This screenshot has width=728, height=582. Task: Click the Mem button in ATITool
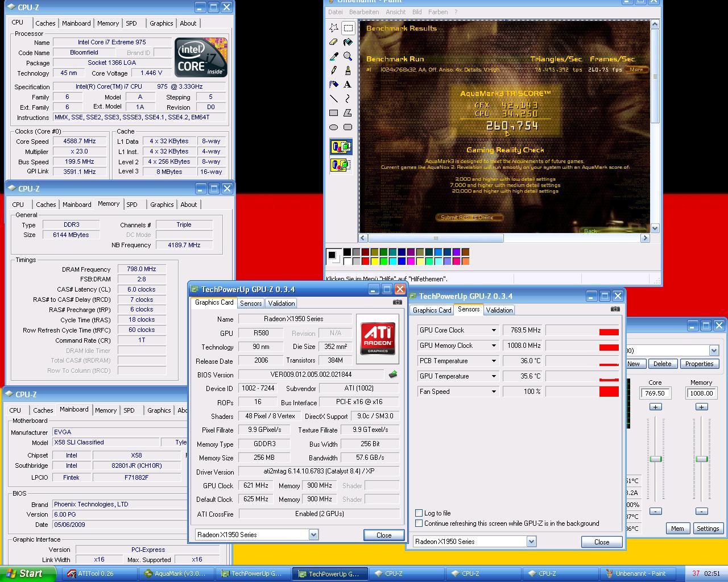tap(677, 529)
